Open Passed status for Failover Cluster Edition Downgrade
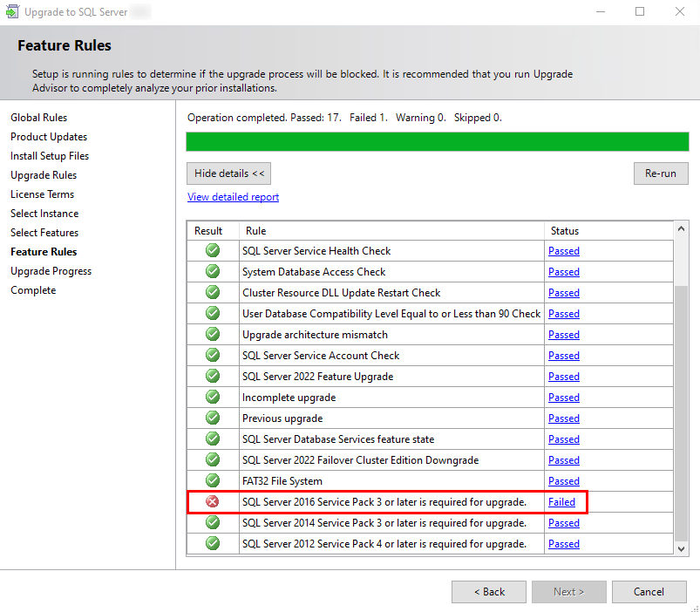 pos(564,460)
